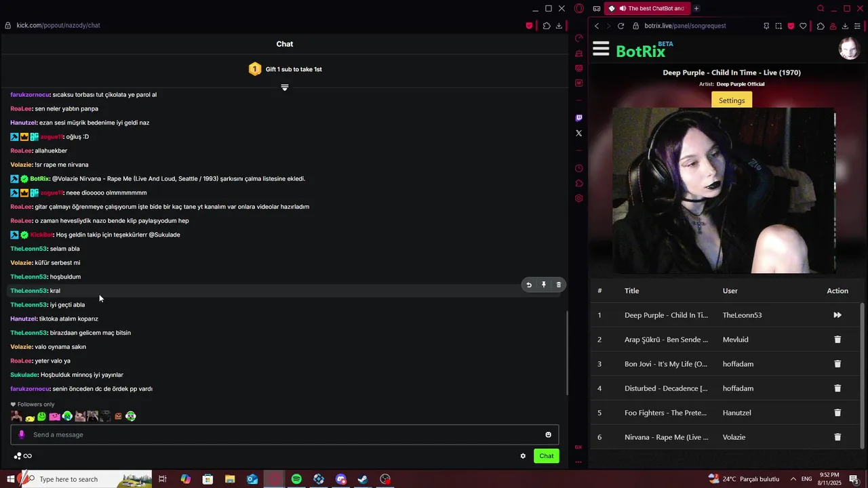Click hoffadam beside Bon Jovi row
Viewport: 868px width, 488px height.
coord(738,364)
